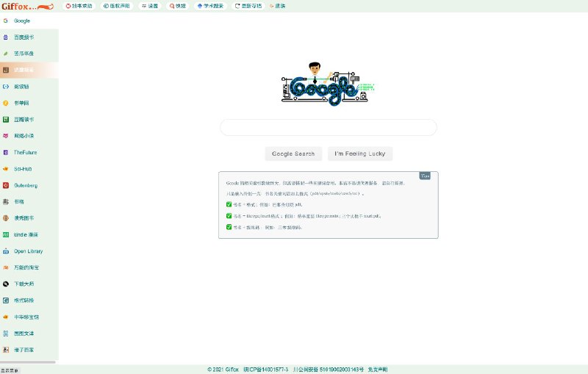This screenshot has width=588, height=374.
Task: Click the first green checkmark tip
Action: [229, 204]
